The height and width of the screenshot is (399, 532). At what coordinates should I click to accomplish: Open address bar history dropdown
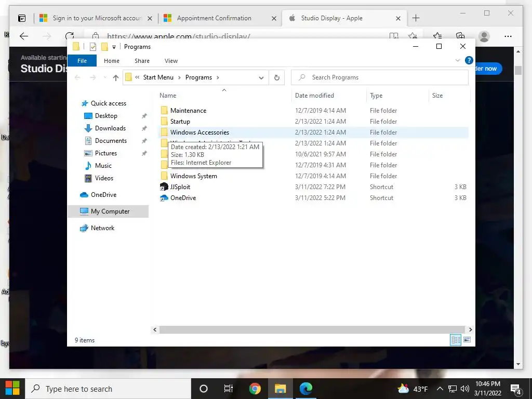pos(261,78)
